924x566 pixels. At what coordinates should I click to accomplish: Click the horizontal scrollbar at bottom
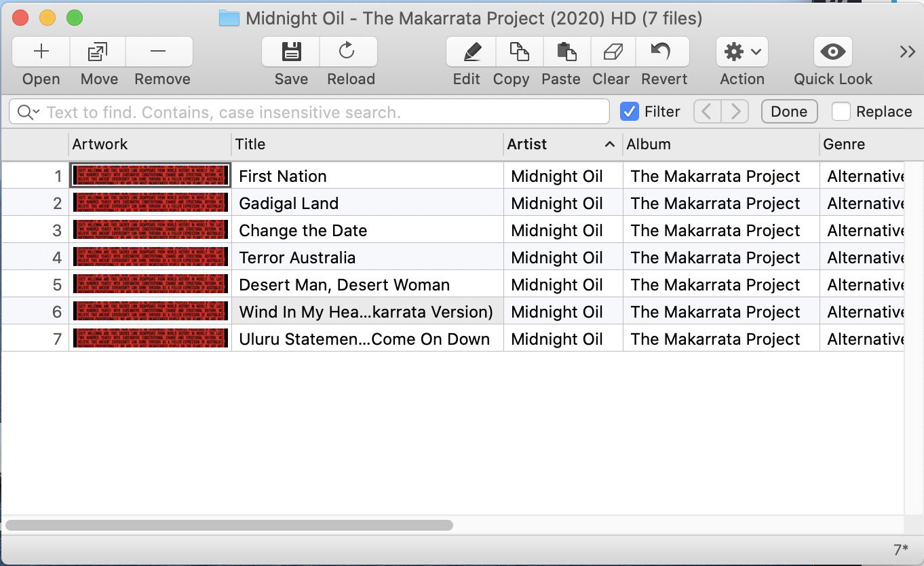[229, 525]
